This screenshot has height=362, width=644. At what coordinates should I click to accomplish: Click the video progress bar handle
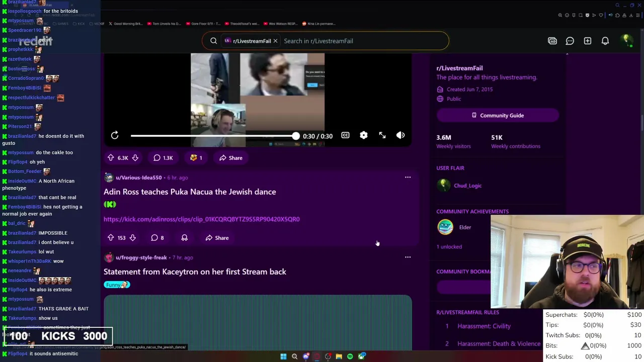point(296,136)
